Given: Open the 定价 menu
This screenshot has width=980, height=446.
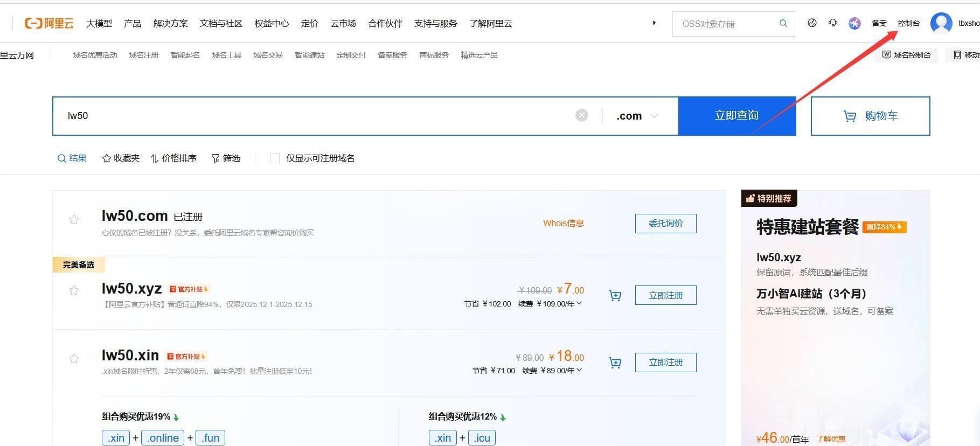Looking at the screenshot, I should click(310, 23).
